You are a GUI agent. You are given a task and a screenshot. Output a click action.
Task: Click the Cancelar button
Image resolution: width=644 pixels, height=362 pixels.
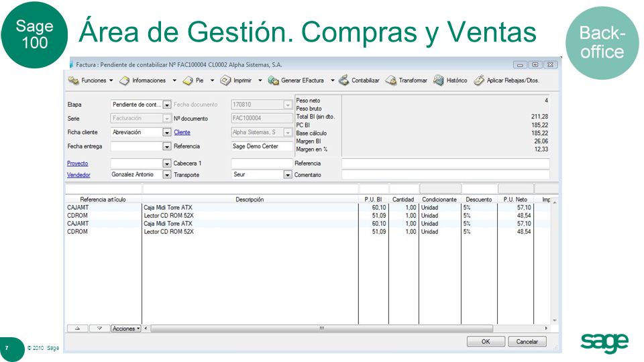coord(527,341)
